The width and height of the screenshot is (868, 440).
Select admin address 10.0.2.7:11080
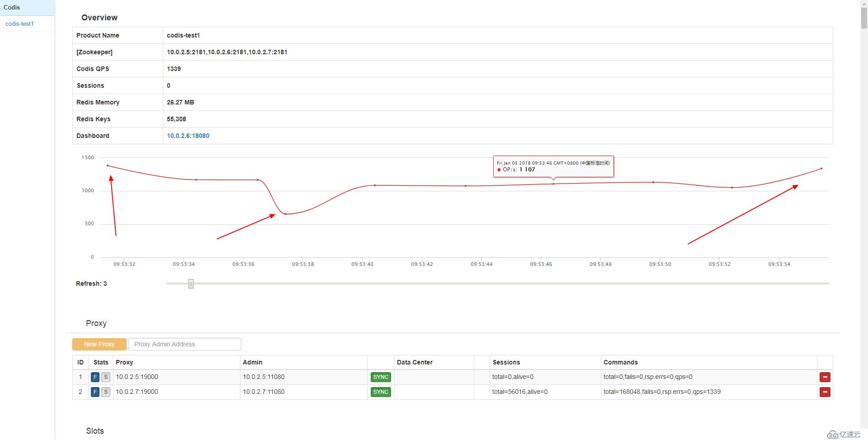[x=264, y=392]
